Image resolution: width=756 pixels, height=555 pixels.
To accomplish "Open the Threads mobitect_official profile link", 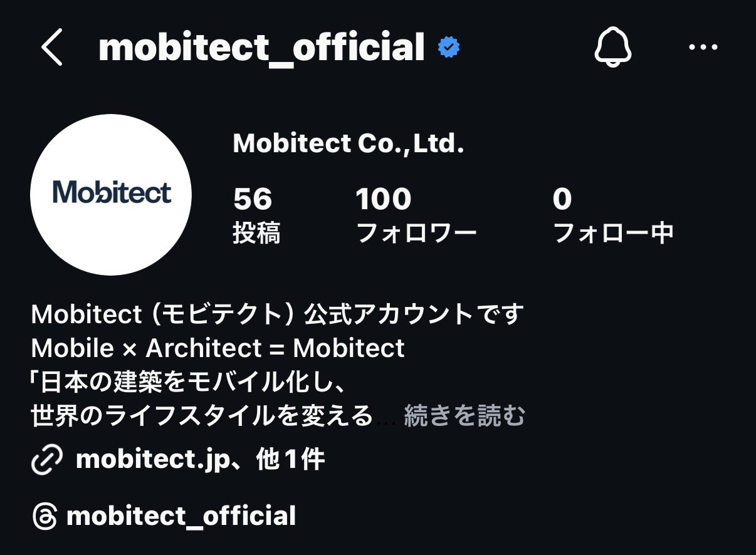I will coord(181,517).
